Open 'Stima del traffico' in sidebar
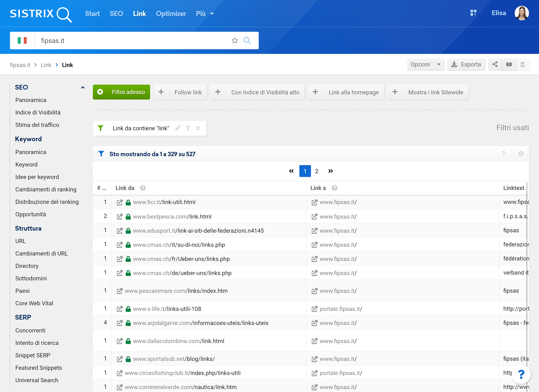Viewport: 539px width, 392px height. (37, 125)
